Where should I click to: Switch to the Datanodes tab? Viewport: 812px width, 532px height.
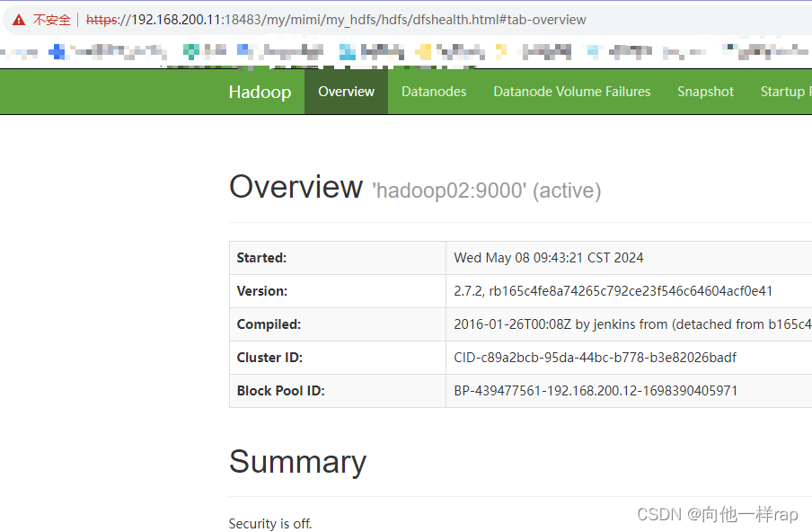pos(434,92)
